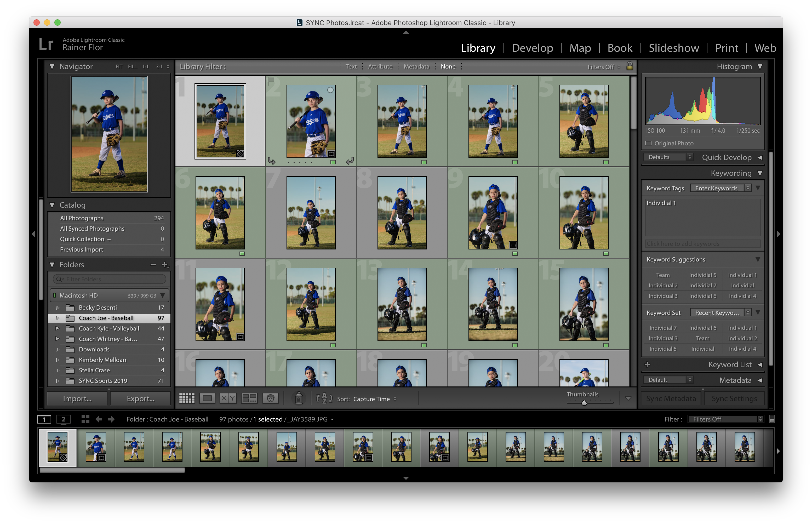Click the Import... button

click(x=77, y=398)
